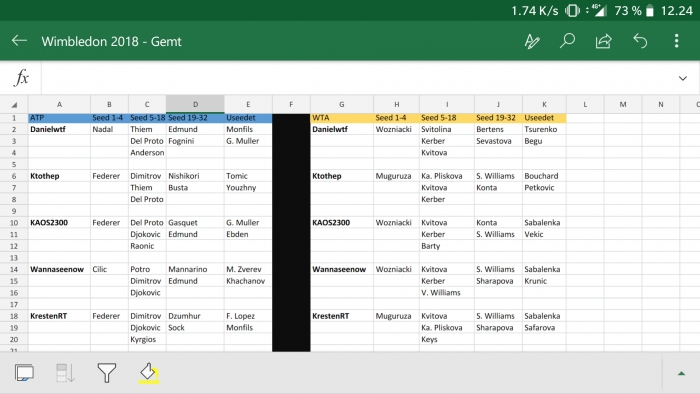700x394 pixels.
Task: Select the cell containing Bouchard
Action: click(544, 176)
